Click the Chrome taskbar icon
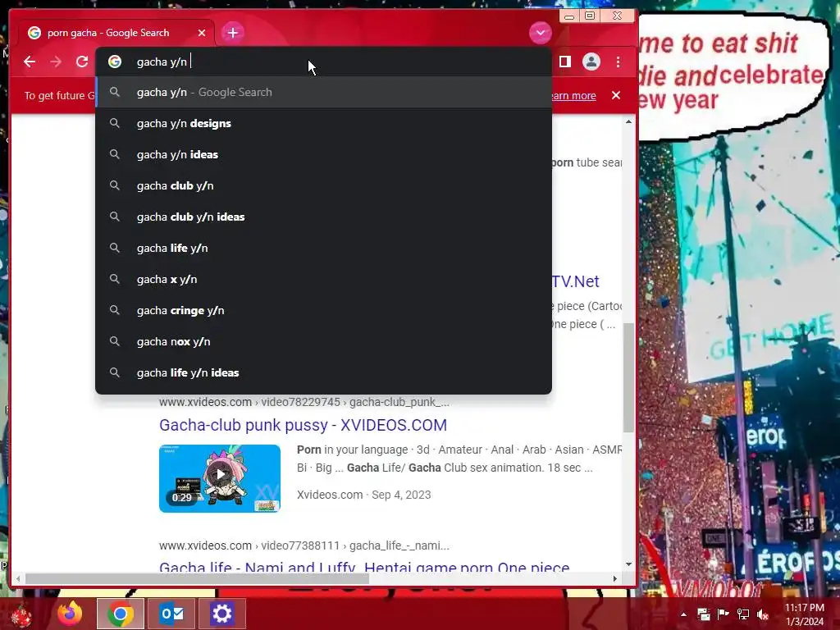 pos(120,614)
